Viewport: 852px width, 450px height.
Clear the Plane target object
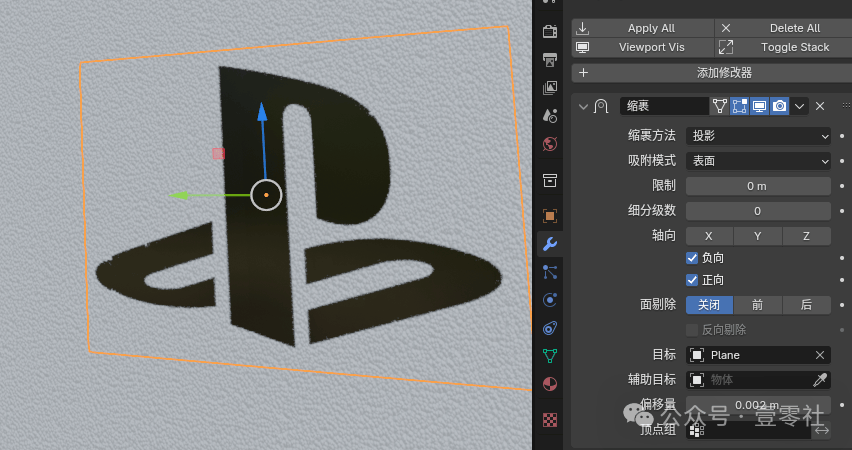(x=819, y=355)
